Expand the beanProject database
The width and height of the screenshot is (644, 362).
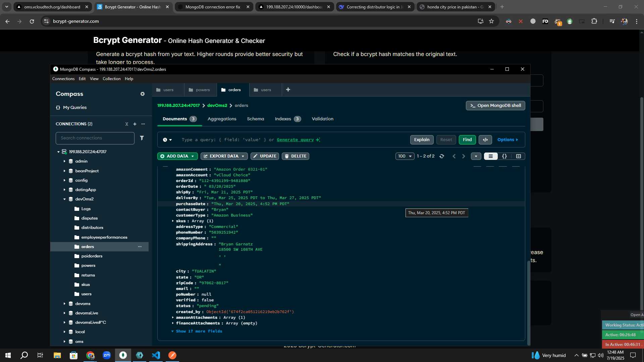(64, 171)
